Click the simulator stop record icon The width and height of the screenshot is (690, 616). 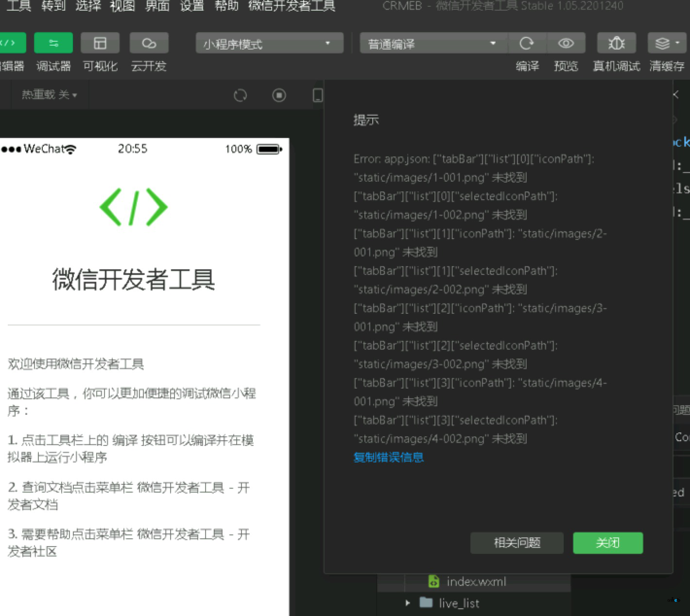tap(279, 95)
